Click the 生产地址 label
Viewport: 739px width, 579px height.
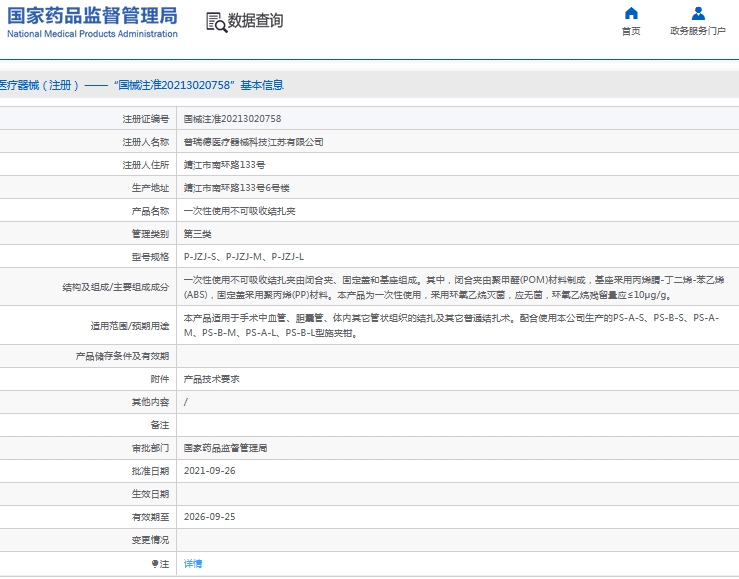tap(150, 188)
